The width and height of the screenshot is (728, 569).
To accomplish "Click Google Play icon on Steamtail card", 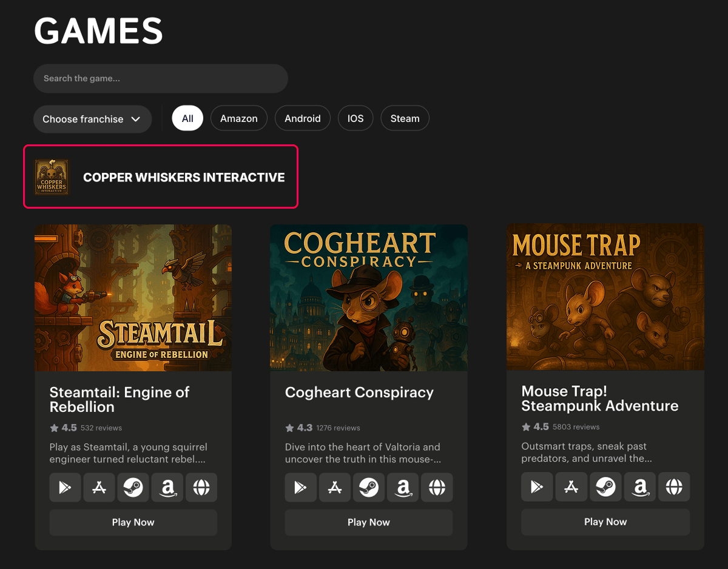I will click(65, 488).
